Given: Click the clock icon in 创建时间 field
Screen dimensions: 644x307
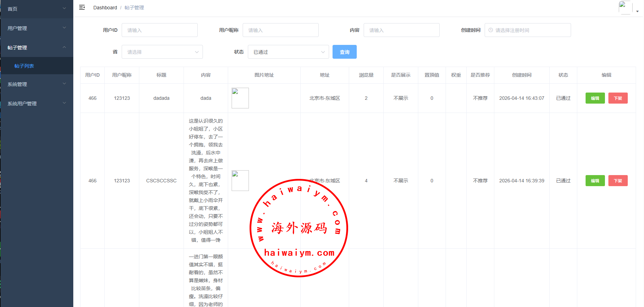Looking at the screenshot, I should (x=491, y=30).
